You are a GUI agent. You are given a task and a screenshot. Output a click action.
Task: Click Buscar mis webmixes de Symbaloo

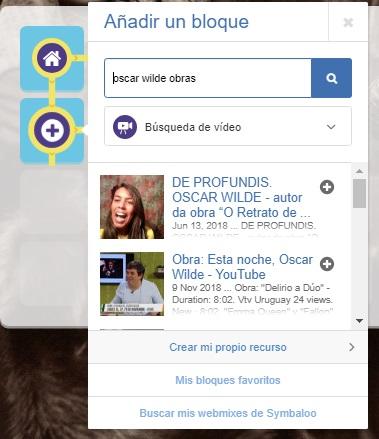click(228, 413)
